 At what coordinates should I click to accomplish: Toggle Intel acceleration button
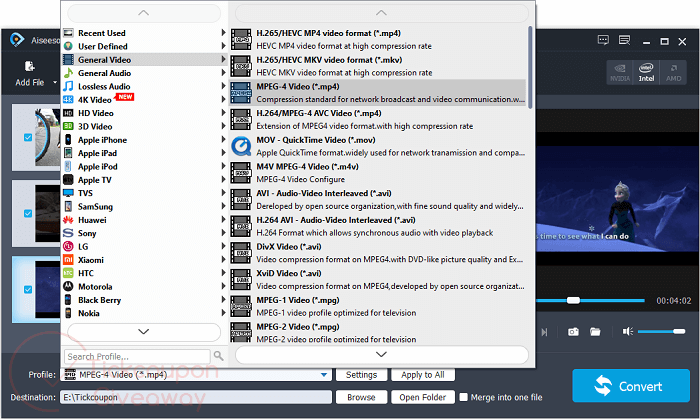646,72
